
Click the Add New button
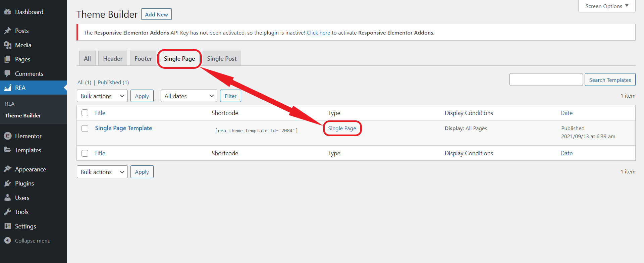[x=156, y=14]
